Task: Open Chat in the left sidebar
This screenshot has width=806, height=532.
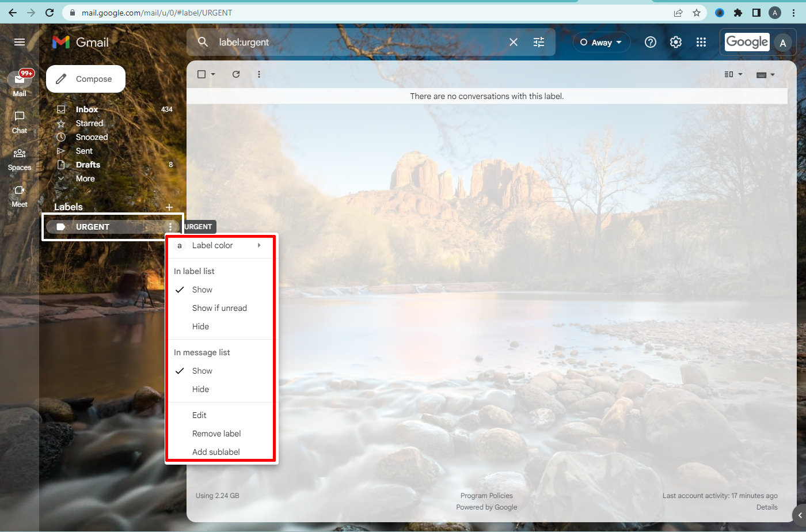Action: (20, 121)
